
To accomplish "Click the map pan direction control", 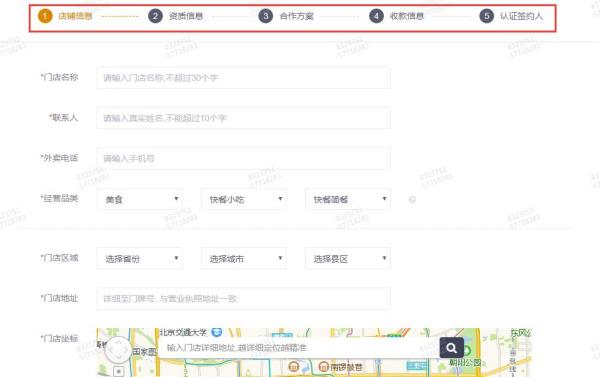I will [118, 350].
